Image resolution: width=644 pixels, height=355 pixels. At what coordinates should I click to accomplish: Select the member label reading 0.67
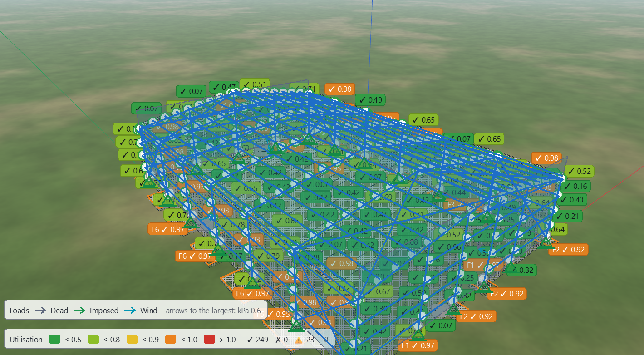379,291
